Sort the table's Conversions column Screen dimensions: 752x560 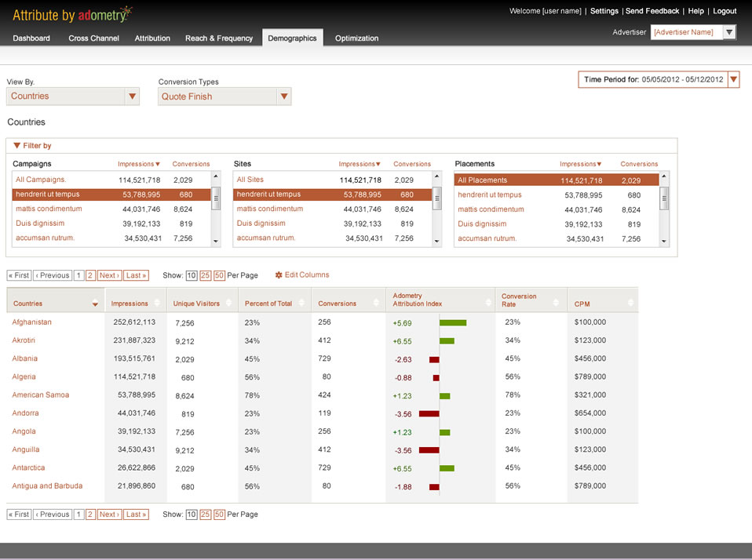coord(376,303)
